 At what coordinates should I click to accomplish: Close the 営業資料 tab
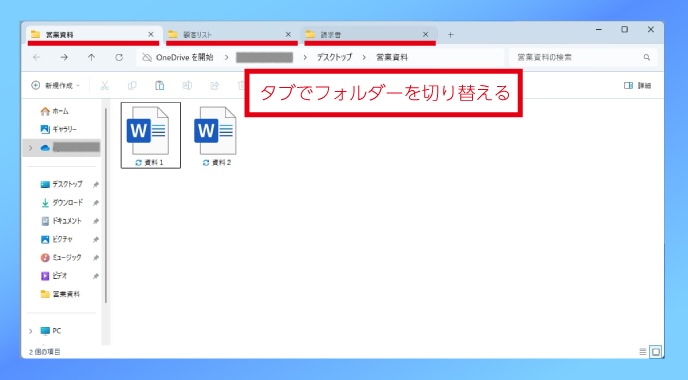click(x=150, y=34)
